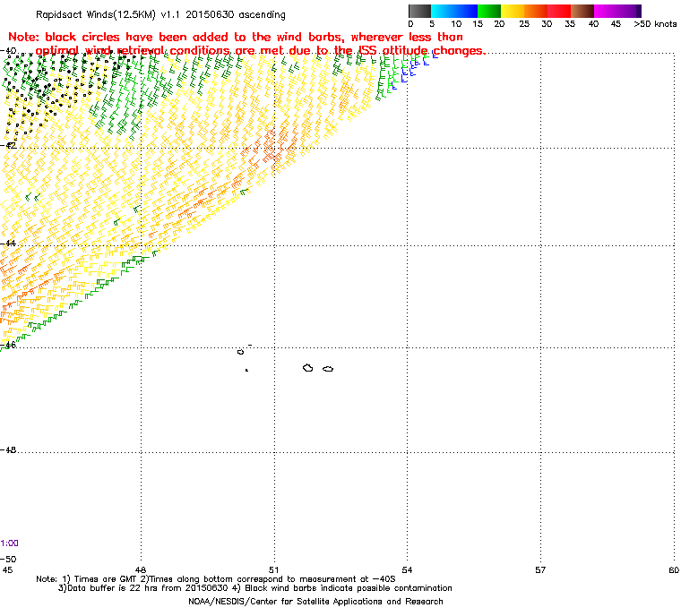Click the longitude label '45' on the axis
Screen dimensions: 681x616
[x=7, y=569]
